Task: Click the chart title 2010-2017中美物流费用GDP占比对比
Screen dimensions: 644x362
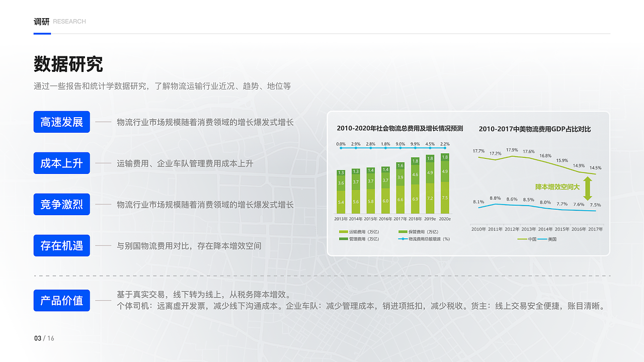Action: (x=535, y=129)
